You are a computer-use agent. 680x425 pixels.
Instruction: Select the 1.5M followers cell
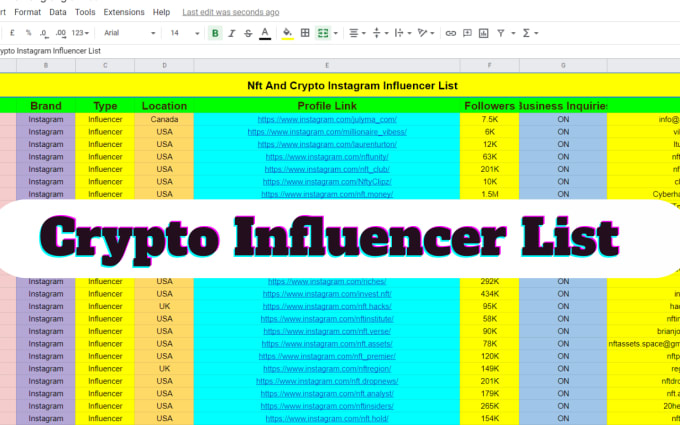click(x=490, y=194)
